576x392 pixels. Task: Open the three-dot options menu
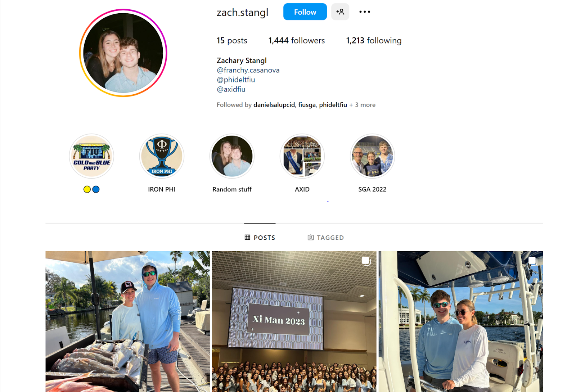pyautogui.click(x=365, y=12)
